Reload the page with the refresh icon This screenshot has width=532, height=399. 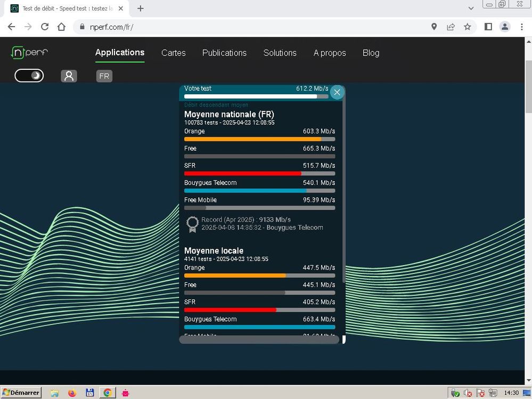click(x=45, y=27)
